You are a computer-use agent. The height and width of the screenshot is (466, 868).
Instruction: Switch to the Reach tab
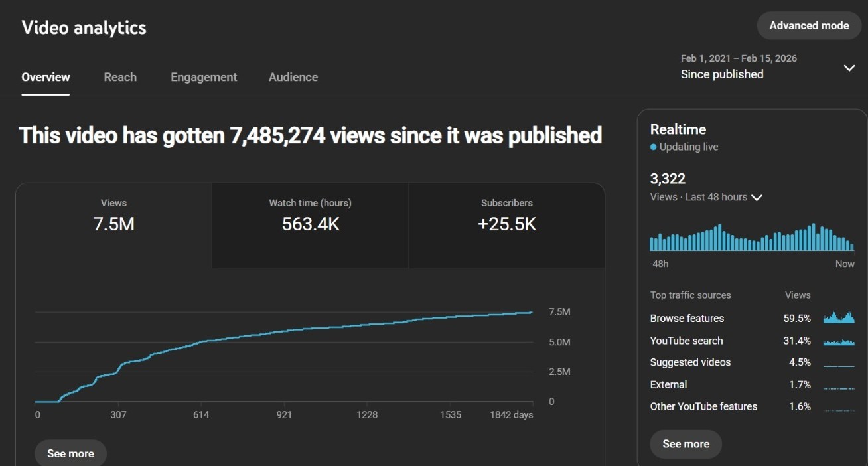(120, 77)
